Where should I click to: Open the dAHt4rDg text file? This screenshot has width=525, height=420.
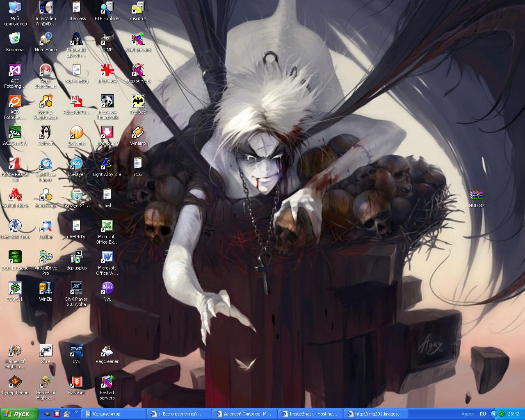click(x=76, y=229)
